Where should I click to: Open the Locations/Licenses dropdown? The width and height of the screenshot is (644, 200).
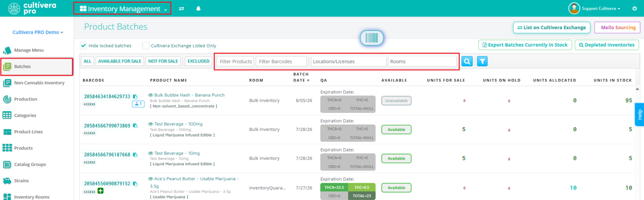click(348, 61)
